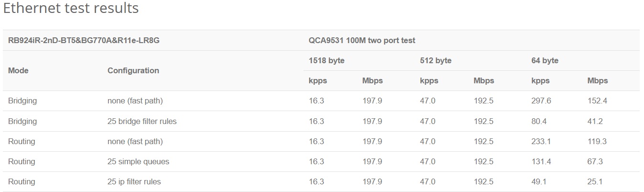This screenshot has width=644, height=192.
Task: Click the "25 bridge filter rules" configuration cell
Action: (x=142, y=122)
